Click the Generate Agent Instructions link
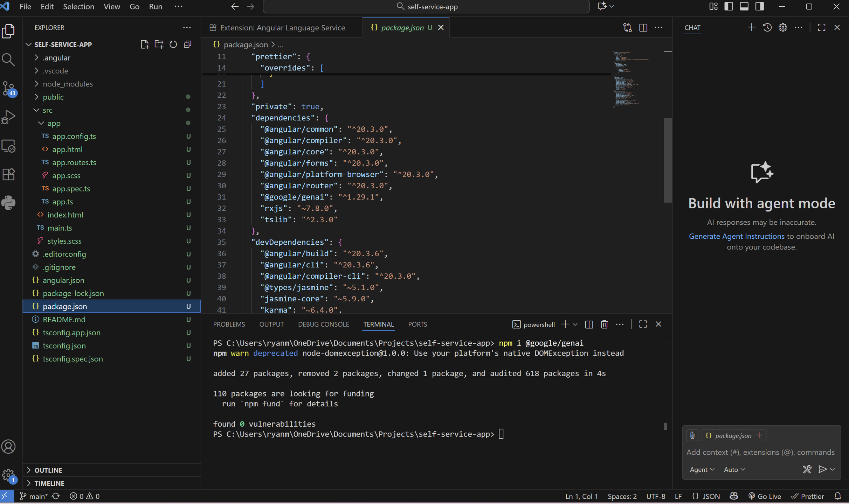This screenshot has width=849, height=504. tap(737, 236)
